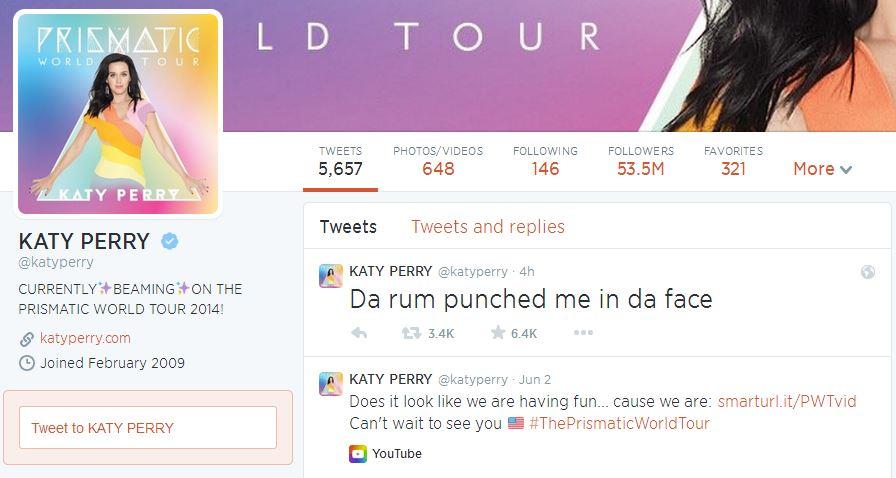This screenshot has height=478, width=896.
Task: Click the globe icon on first tweet
Action: point(867,272)
